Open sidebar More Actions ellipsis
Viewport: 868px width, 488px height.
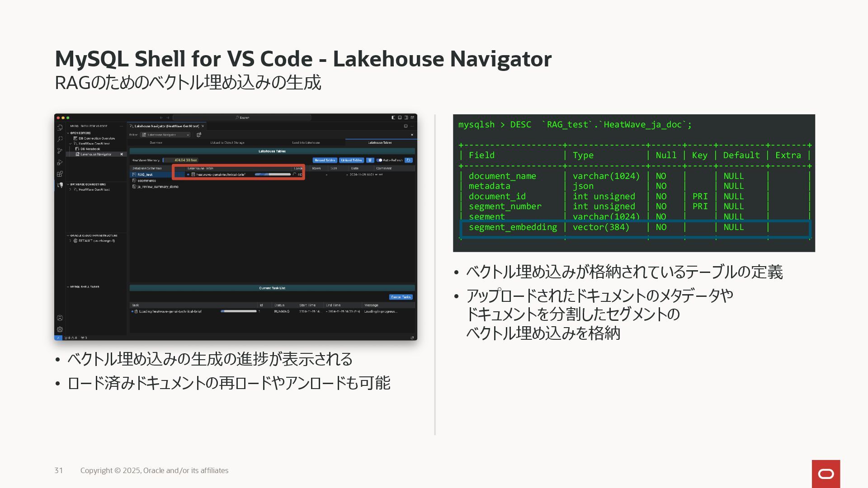click(121, 126)
